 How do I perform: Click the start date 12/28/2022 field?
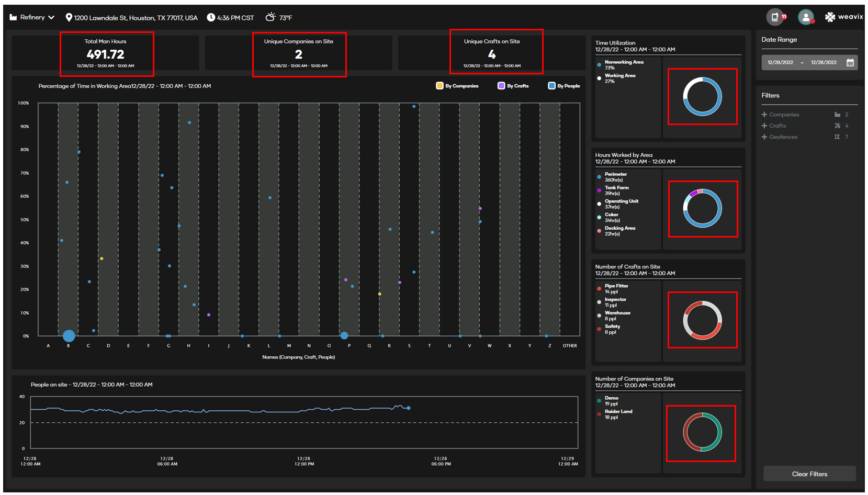780,62
